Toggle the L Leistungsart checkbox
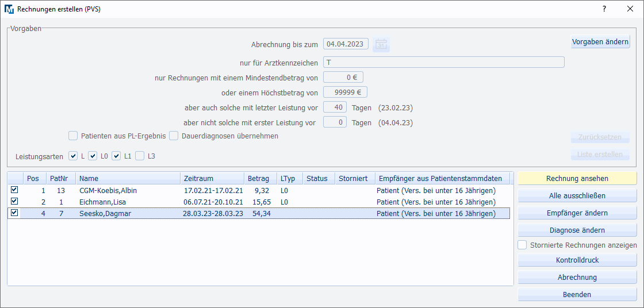The height and width of the screenshot is (308, 644). pos(73,156)
